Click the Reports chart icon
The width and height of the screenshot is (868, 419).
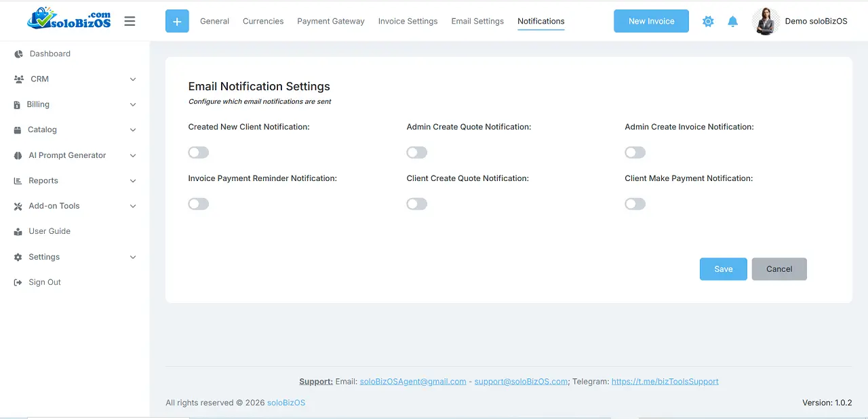point(18,181)
